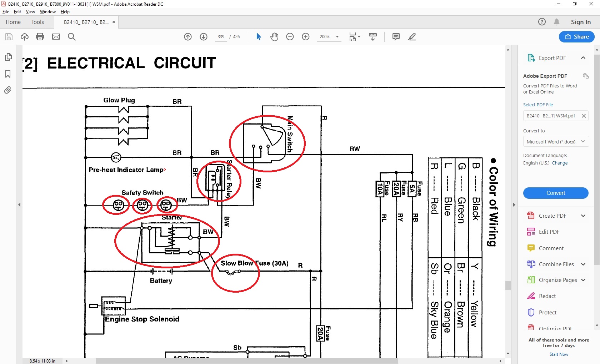This screenshot has height=364, width=600.
Task: Select the Hand pan tool
Action: click(274, 37)
